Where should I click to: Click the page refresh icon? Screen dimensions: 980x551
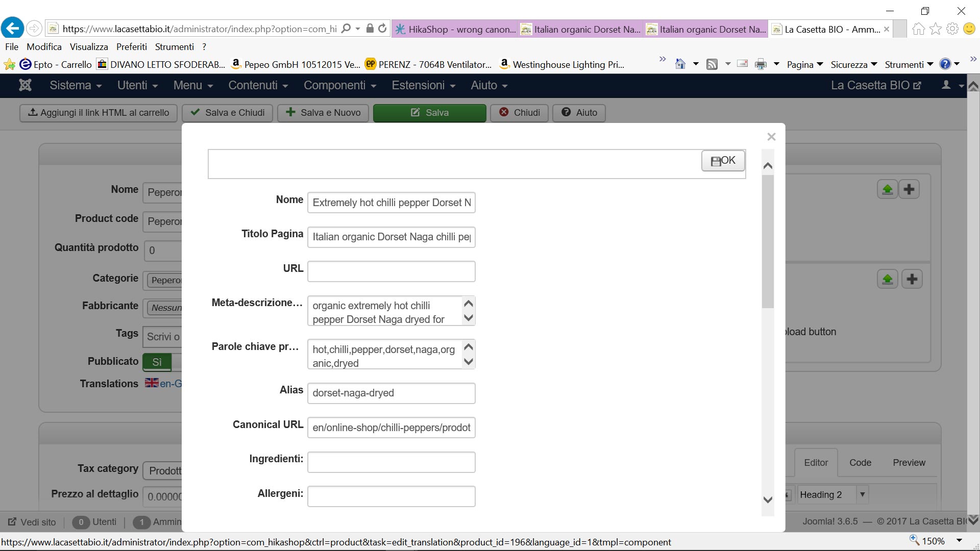click(x=382, y=29)
